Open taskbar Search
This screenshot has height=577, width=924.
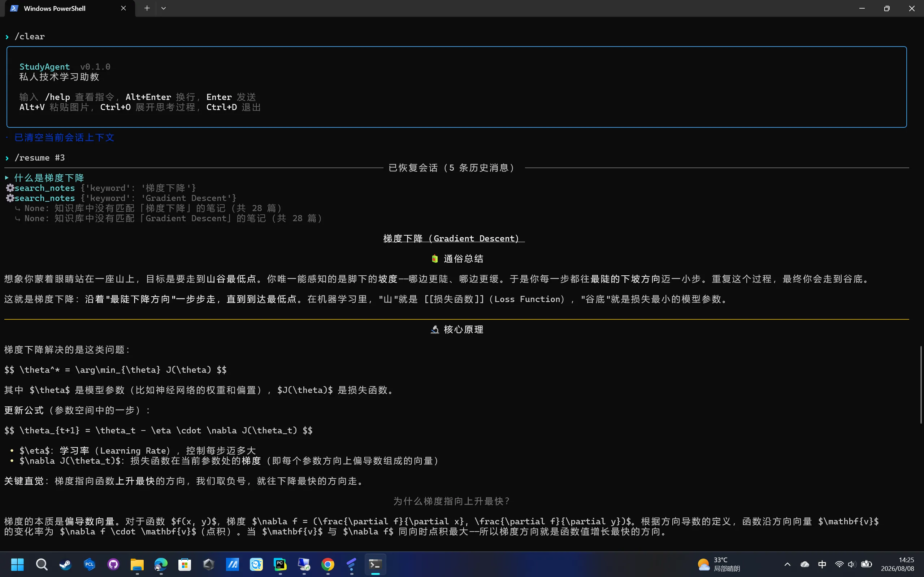(x=42, y=564)
